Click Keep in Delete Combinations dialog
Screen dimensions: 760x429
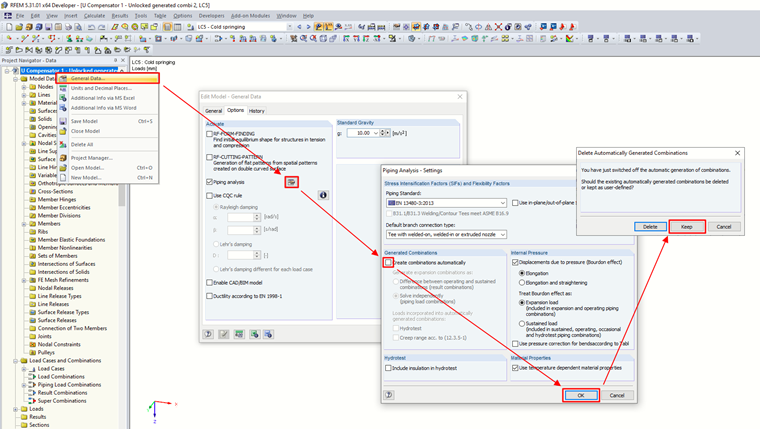click(687, 226)
